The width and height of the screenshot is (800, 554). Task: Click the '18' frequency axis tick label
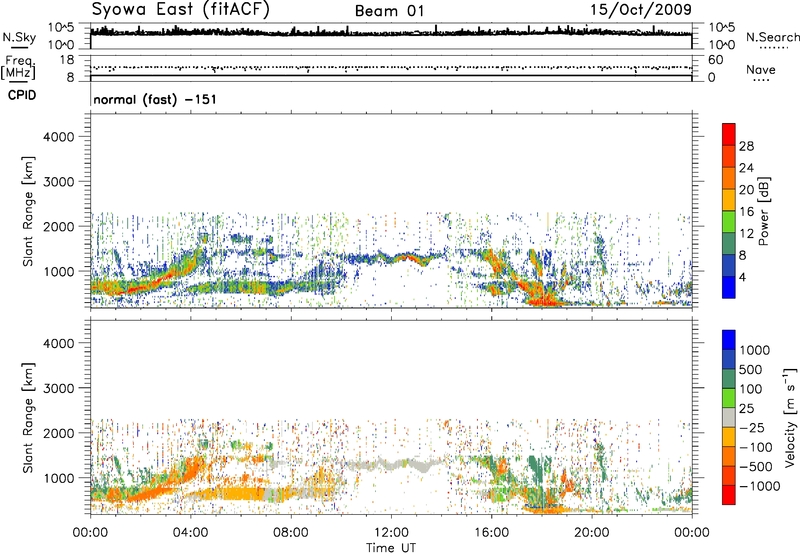67,60
